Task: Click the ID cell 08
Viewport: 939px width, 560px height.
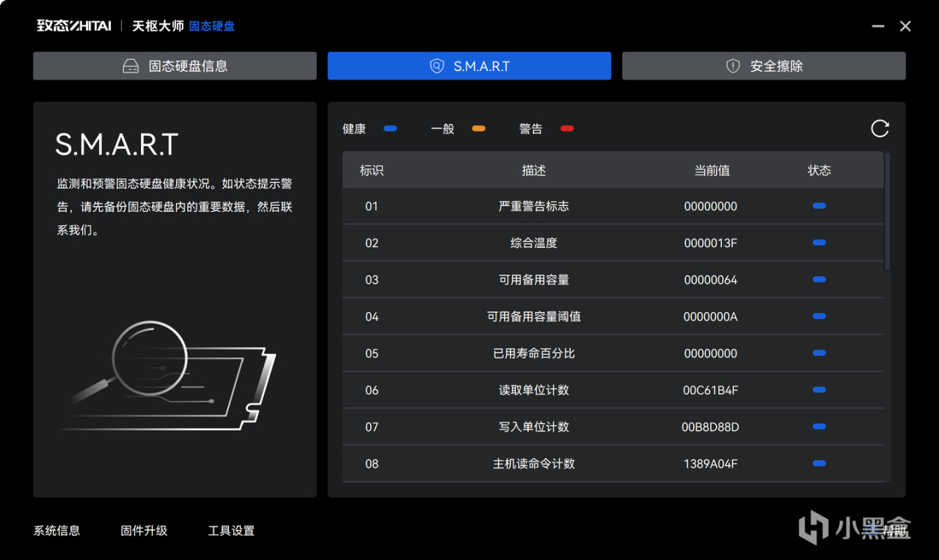Action: point(372,463)
